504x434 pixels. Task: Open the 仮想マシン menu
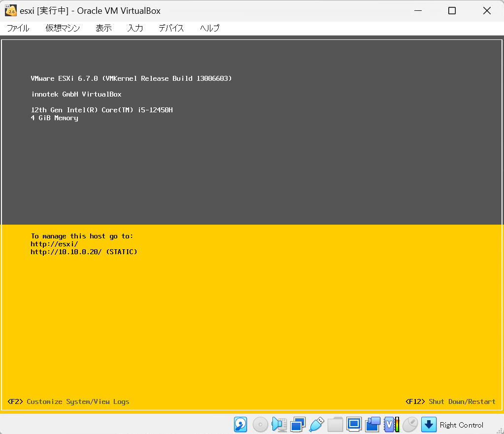click(x=63, y=28)
